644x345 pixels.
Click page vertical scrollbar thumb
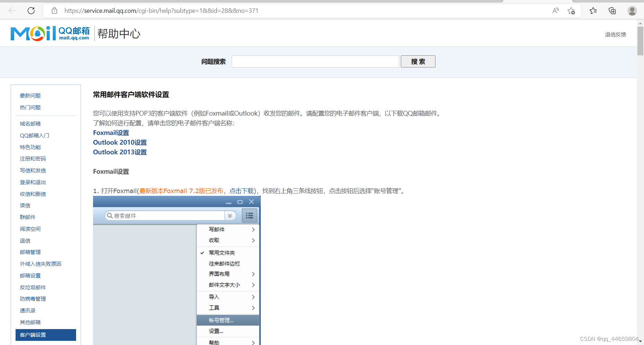(x=640, y=41)
